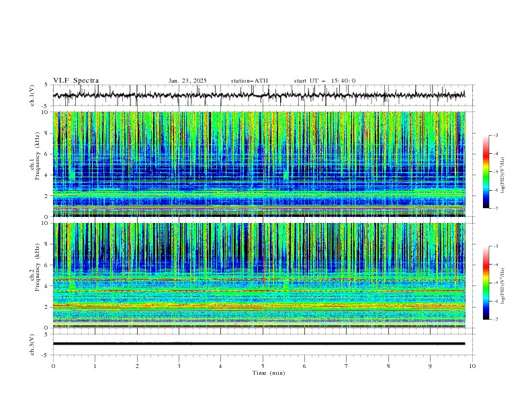Image resolution: width=532 pixels, height=411 pixels.
Task: Click the "station=ATH" header label
Action: click(249, 81)
